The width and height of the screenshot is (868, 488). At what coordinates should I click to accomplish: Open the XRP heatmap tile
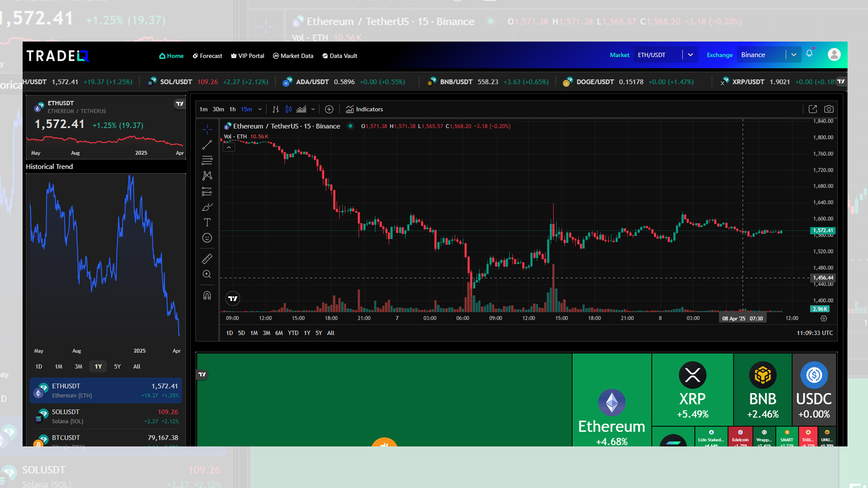coord(693,389)
